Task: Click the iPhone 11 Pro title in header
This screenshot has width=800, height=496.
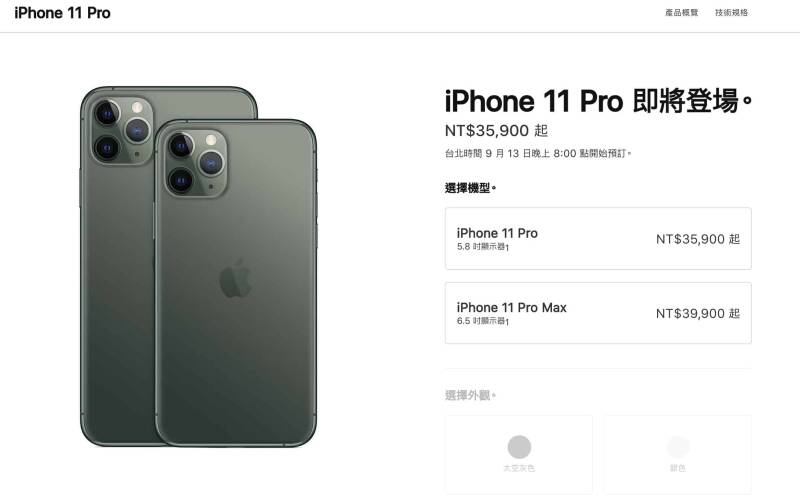Action: pos(62,13)
